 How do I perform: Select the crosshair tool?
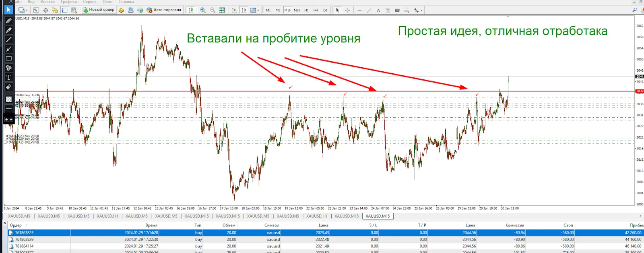pyautogui.click(x=347, y=10)
